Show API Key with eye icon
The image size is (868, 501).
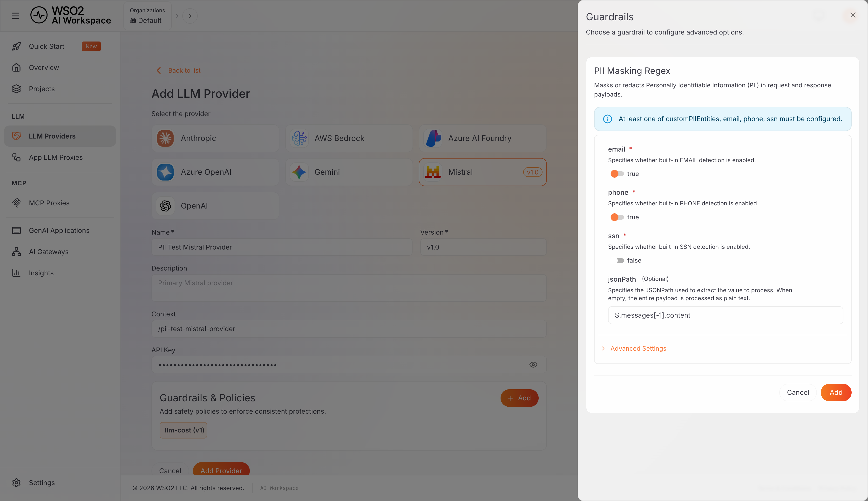533,365
